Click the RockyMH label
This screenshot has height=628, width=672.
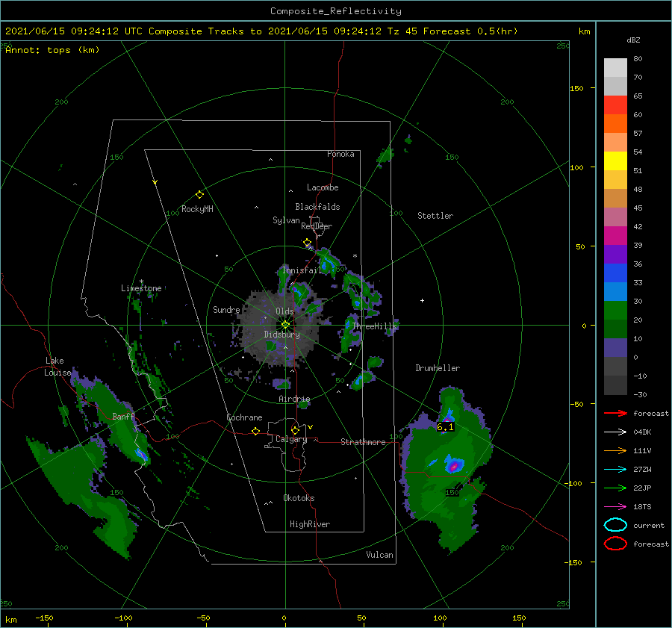click(197, 209)
